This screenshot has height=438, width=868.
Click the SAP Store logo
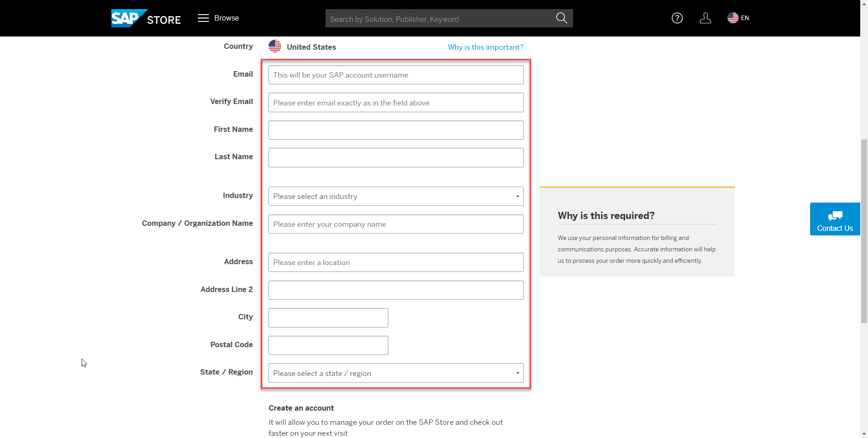[146, 18]
